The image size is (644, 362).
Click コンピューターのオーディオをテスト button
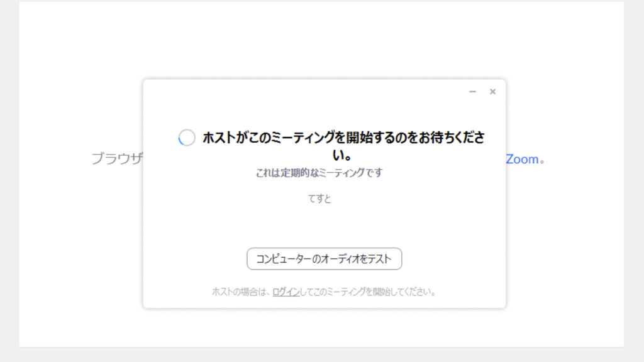[x=324, y=259]
